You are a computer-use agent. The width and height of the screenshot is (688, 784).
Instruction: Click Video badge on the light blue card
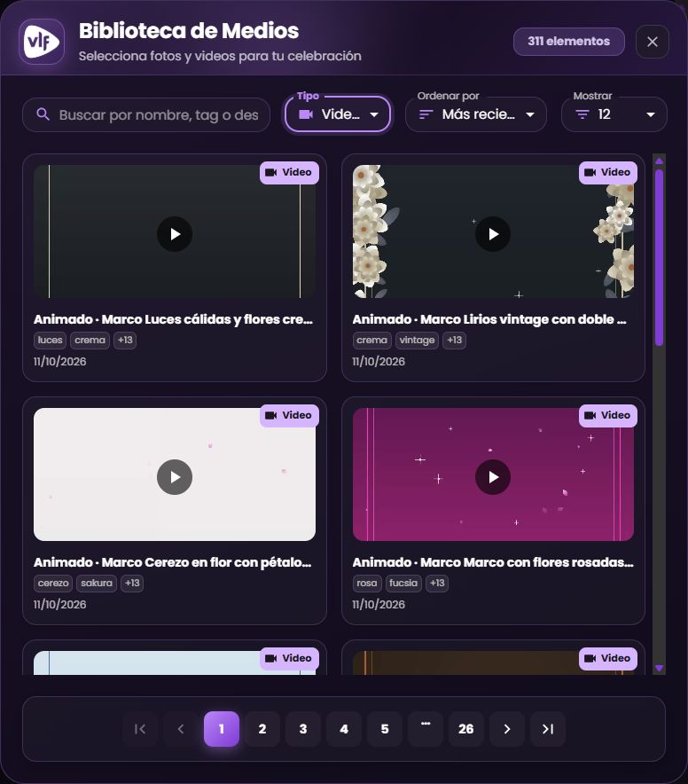coord(289,658)
